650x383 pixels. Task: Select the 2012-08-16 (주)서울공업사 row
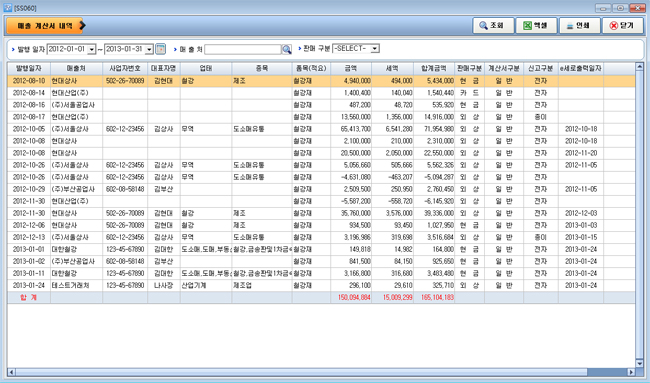coord(321,105)
